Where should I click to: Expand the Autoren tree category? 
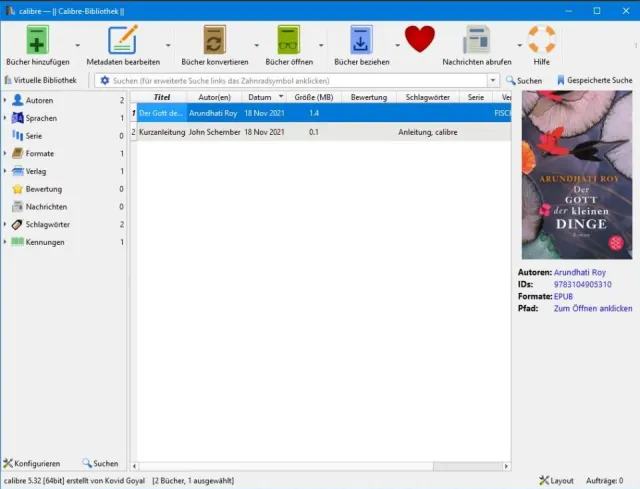[x=5, y=101]
